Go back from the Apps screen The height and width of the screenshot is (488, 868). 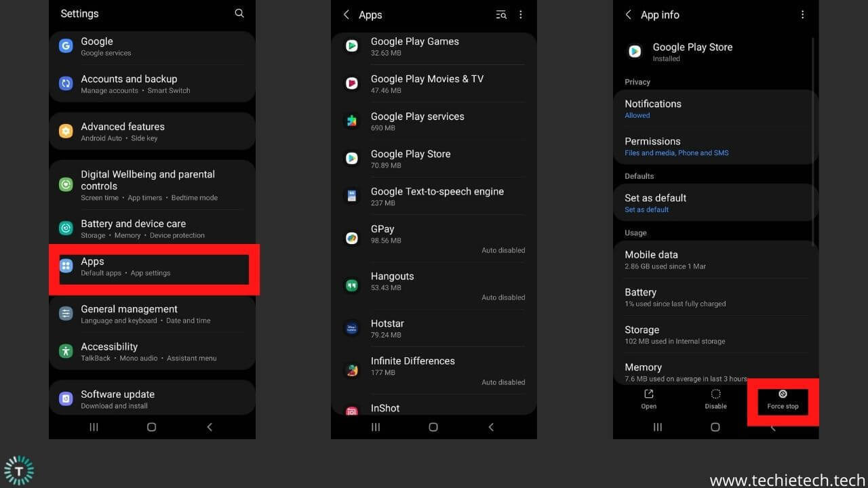(347, 15)
